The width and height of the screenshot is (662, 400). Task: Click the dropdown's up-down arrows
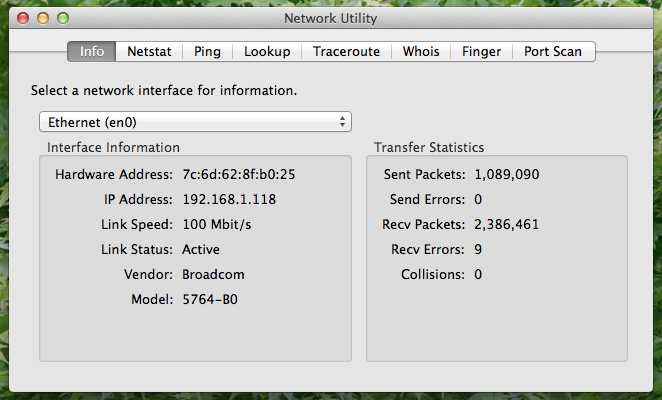pos(342,122)
